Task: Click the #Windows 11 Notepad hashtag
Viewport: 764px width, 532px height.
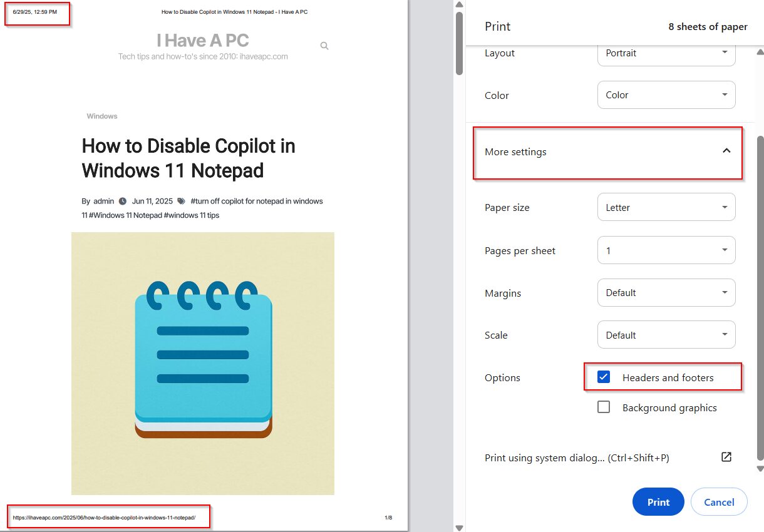Action: 125,215
